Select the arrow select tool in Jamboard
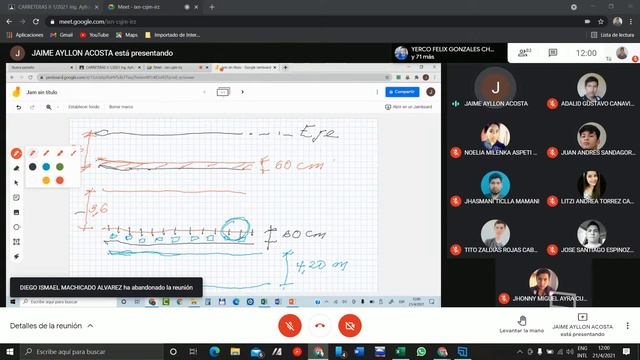 [x=16, y=183]
